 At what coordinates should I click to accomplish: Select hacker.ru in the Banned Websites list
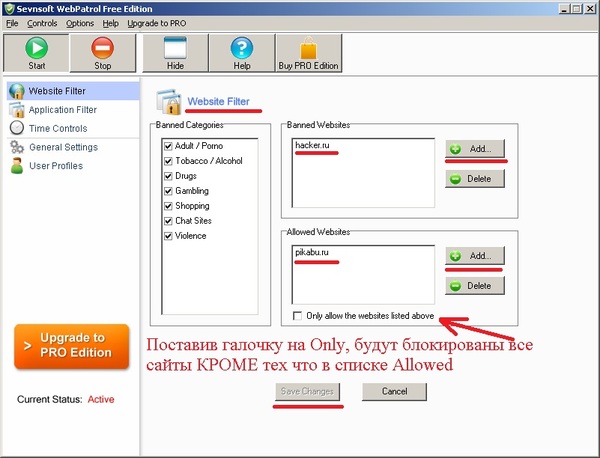coord(313,146)
